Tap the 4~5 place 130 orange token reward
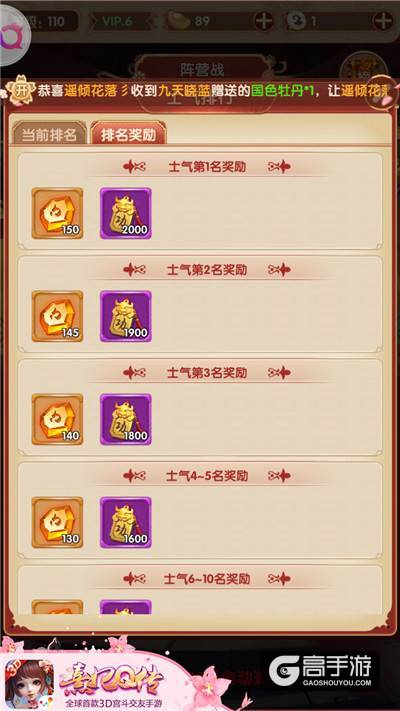The width and height of the screenshot is (400, 711). 58,522
